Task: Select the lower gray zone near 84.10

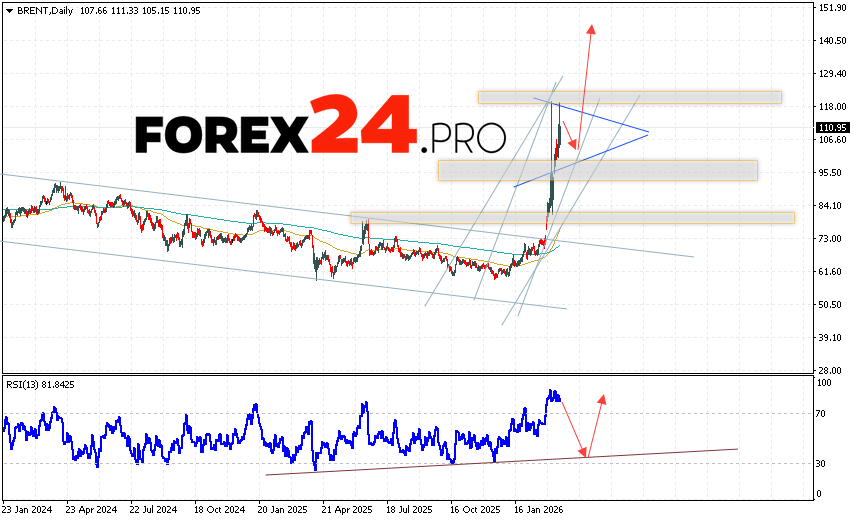Action: pyautogui.click(x=571, y=217)
